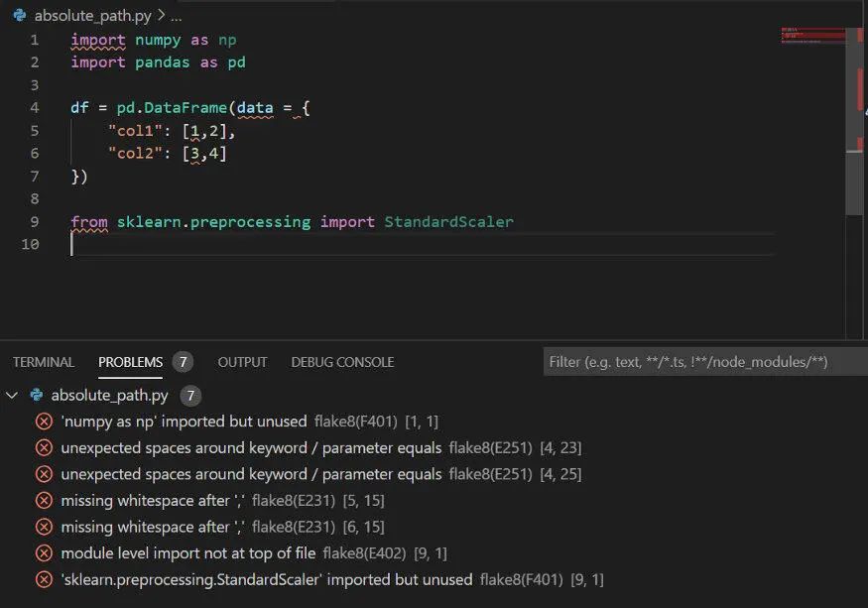Viewport: 868px width, 608px height.
Task: Click 'StandardScaler' on line 9
Action: point(449,221)
